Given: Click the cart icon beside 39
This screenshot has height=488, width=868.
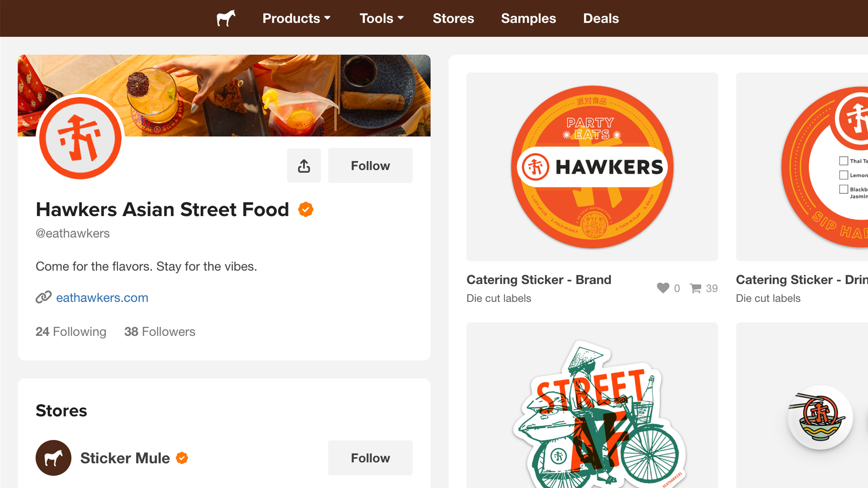Looking at the screenshot, I should (x=695, y=288).
